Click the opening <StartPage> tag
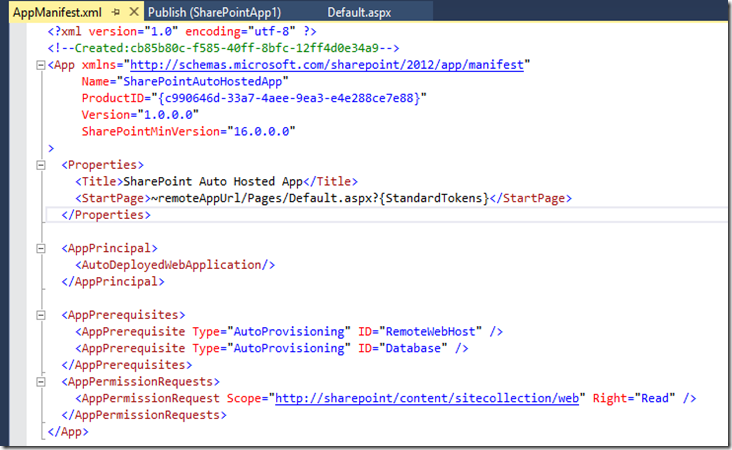The width and height of the screenshot is (732, 450). click(x=113, y=198)
